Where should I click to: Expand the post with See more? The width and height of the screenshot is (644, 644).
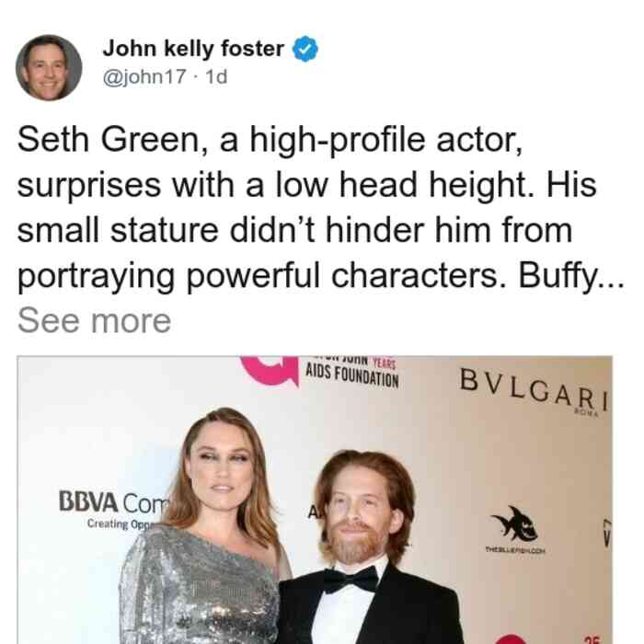pos(94,321)
